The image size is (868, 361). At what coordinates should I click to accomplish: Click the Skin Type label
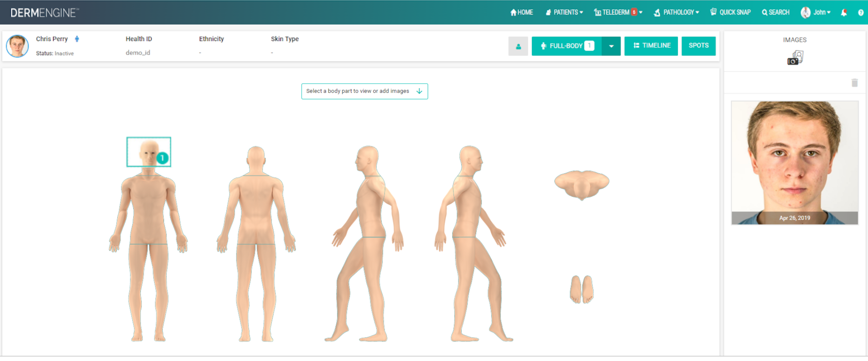(x=285, y=39)
